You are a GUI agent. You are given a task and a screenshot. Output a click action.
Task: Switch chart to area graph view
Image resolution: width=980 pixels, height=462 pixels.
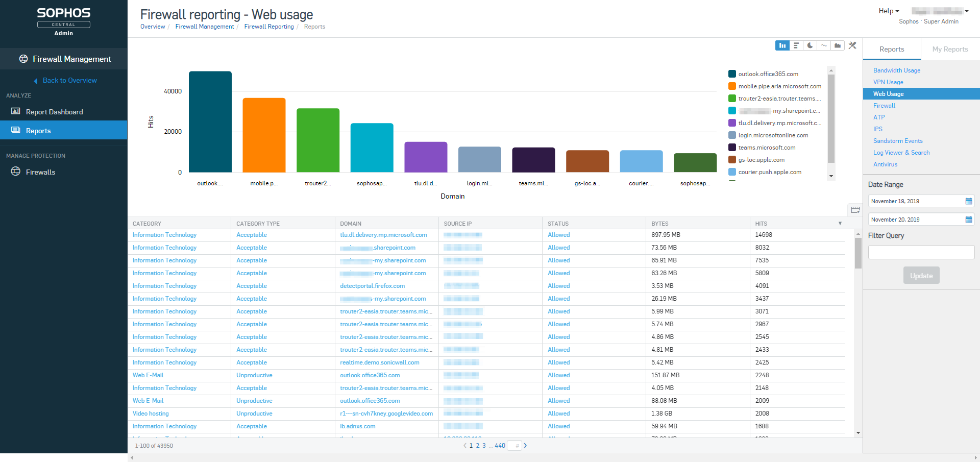[838, 45]
